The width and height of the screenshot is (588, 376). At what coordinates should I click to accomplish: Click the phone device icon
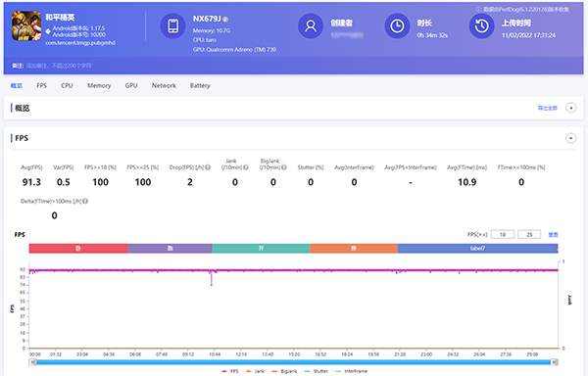tap(172, 25)
